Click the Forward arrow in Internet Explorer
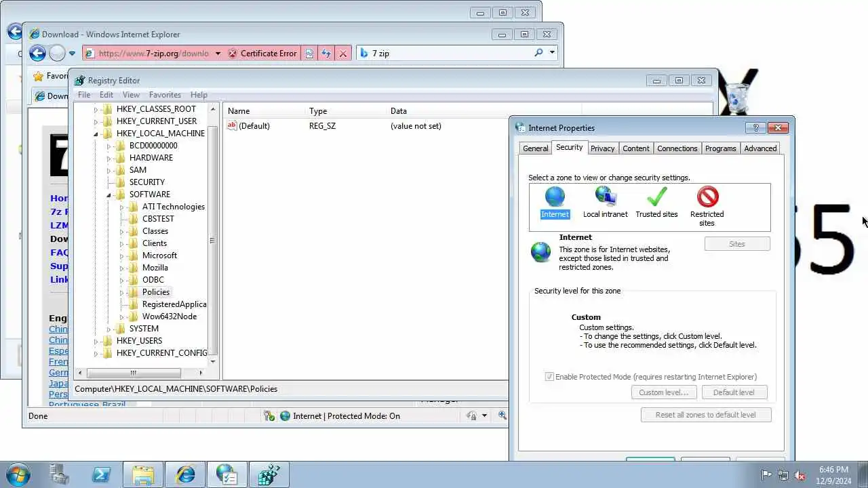This screenshot has width=868, height=488. [x=58, y=53]
